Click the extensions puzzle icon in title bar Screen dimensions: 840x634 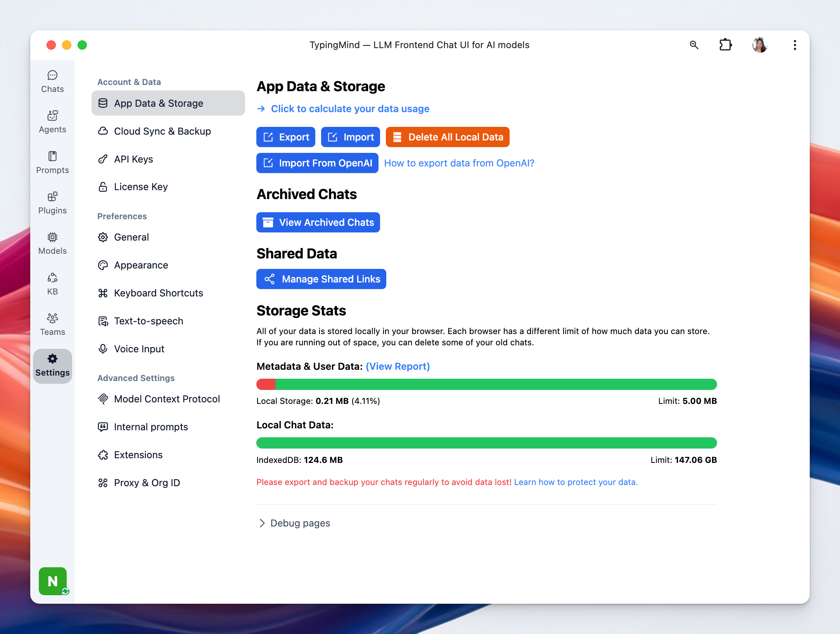(725, 45)
